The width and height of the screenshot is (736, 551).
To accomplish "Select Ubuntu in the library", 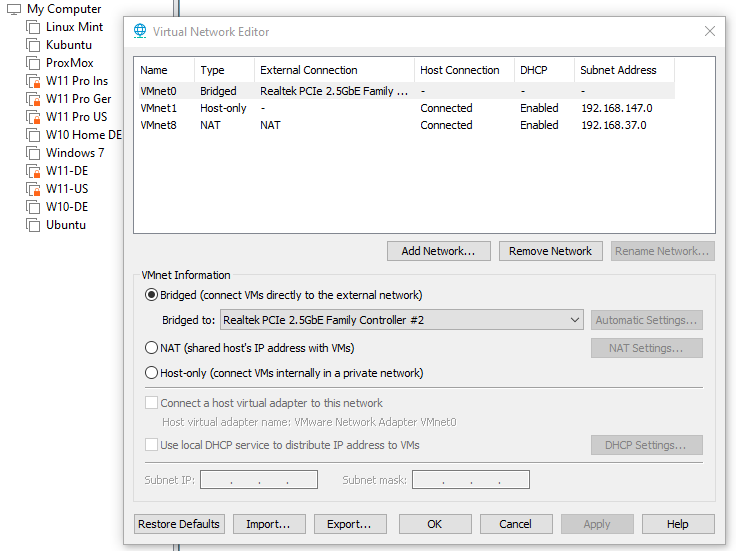I will tap(66, 225).
